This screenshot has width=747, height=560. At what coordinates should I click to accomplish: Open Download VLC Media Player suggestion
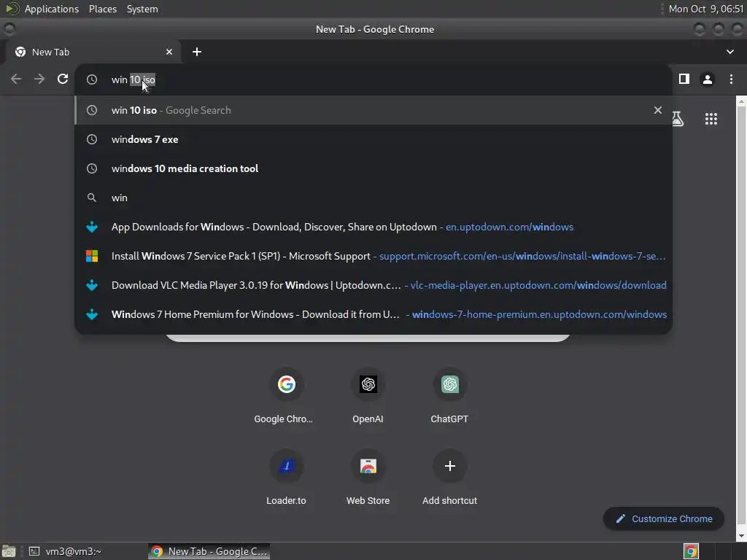pos(373,285)
